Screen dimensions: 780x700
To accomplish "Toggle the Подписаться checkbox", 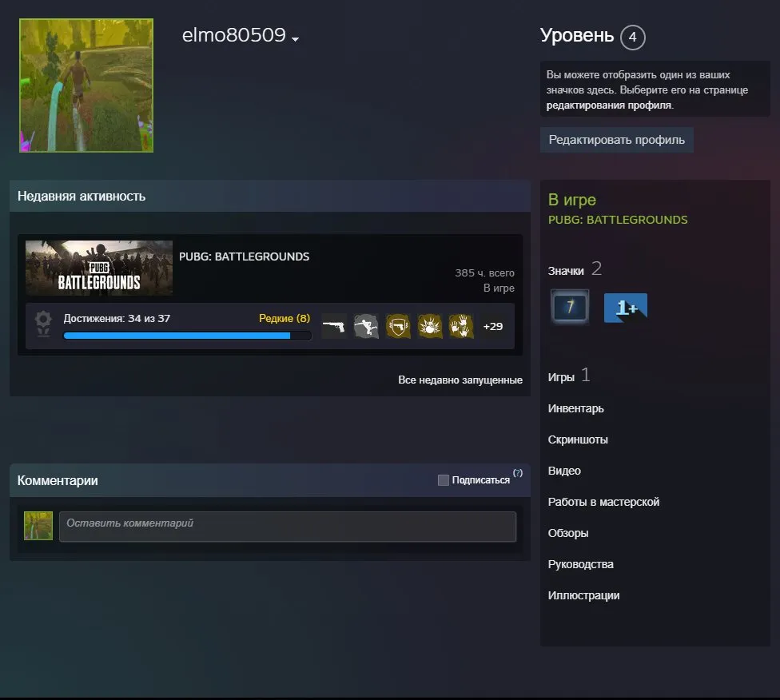I will 444,480.
